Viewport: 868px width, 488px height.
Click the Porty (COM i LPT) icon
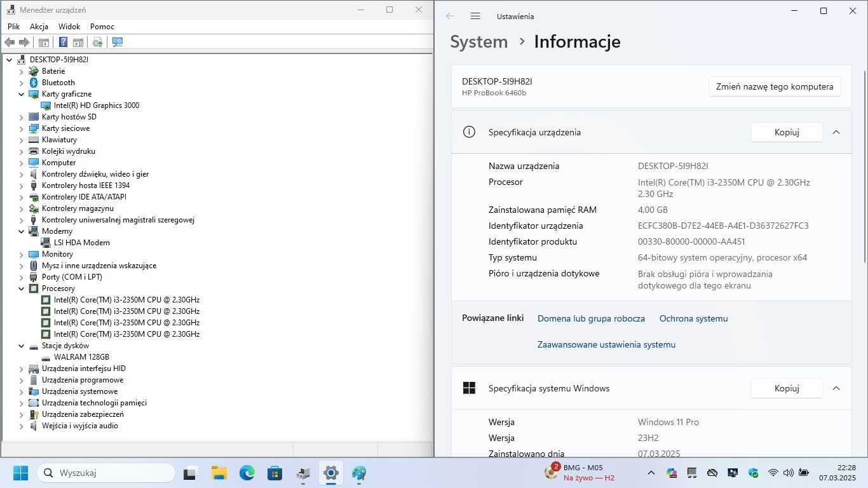point(34,277)
